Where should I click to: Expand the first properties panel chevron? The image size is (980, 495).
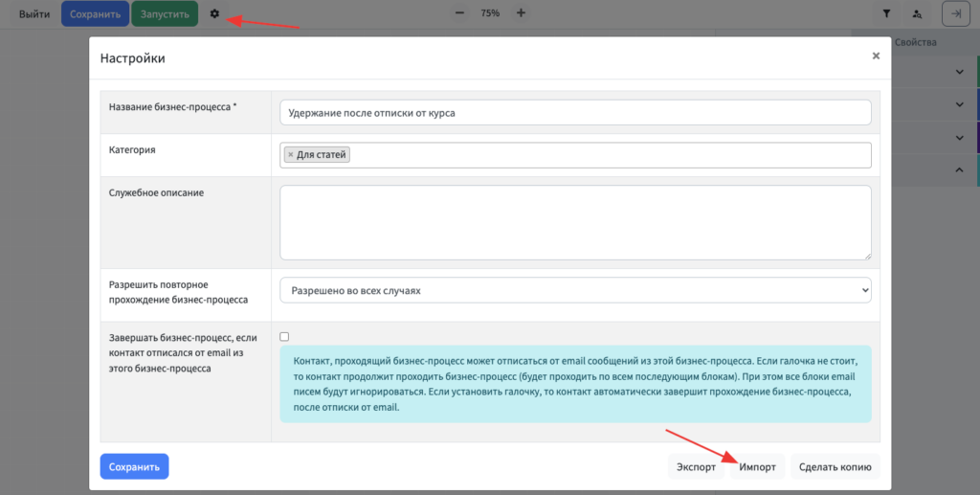[959, 72]
